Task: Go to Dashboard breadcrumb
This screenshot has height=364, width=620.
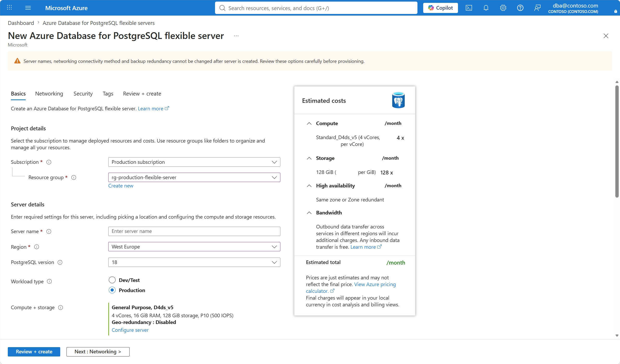Action: [21, 23]
